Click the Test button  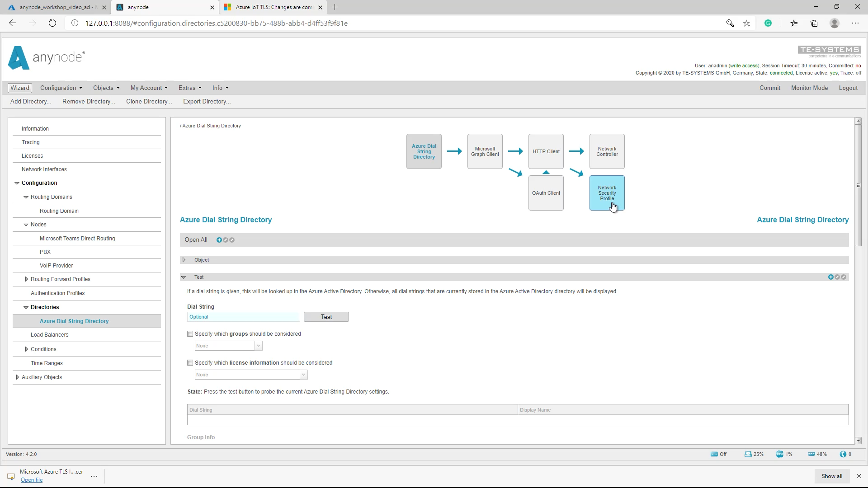(326, 317)
